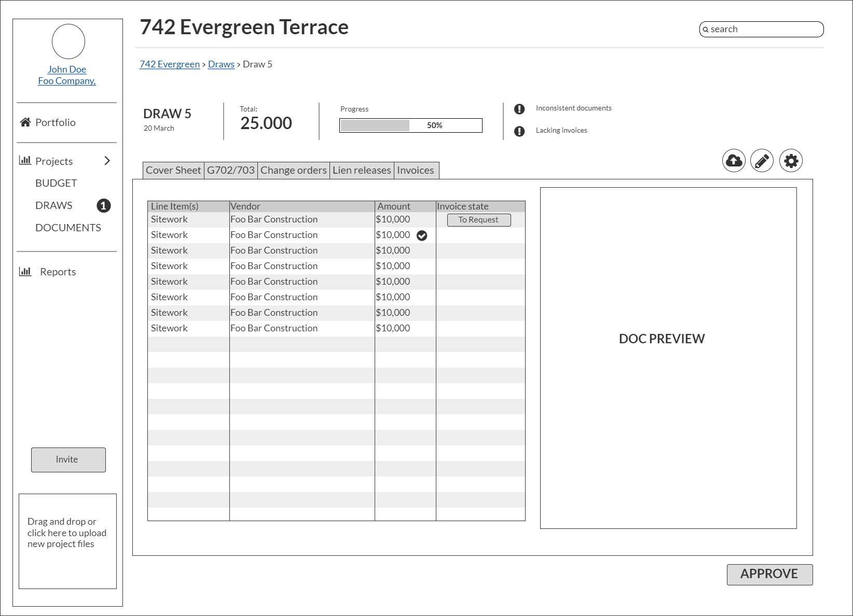Click the Invite button

tap(68, 460)
